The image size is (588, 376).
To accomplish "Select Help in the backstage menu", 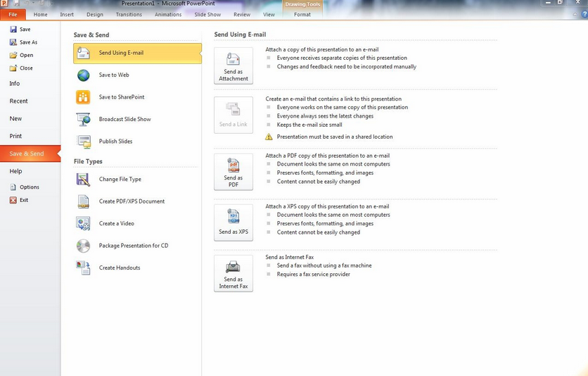I will click(x=15, y=171).
